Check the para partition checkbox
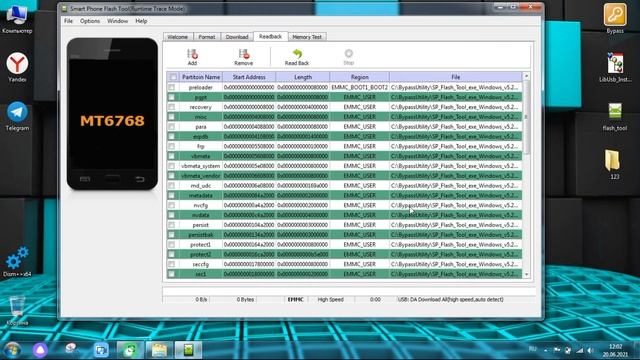 click(171, 127)
